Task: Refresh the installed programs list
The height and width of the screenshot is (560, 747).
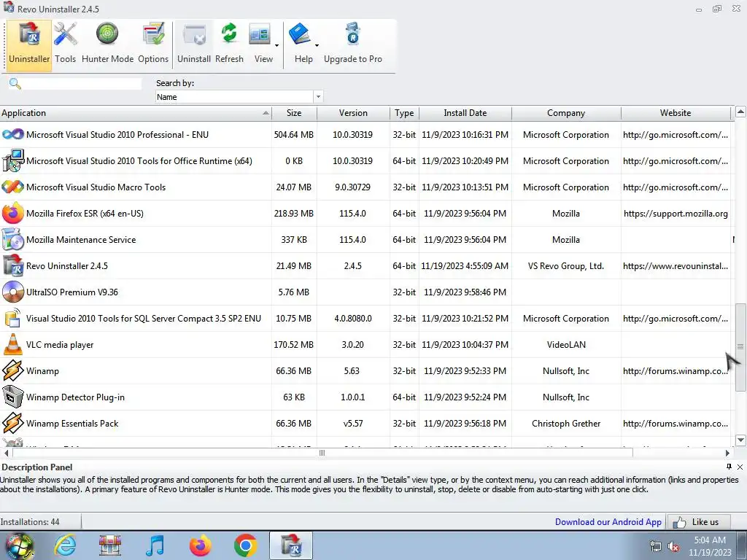Action: click(x=229, y=44)
